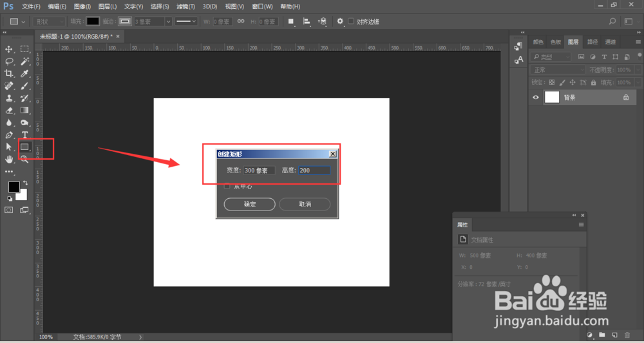Open the gear geometry options
The width and height of the screenshot is (644, 343).
pos(340,21)
